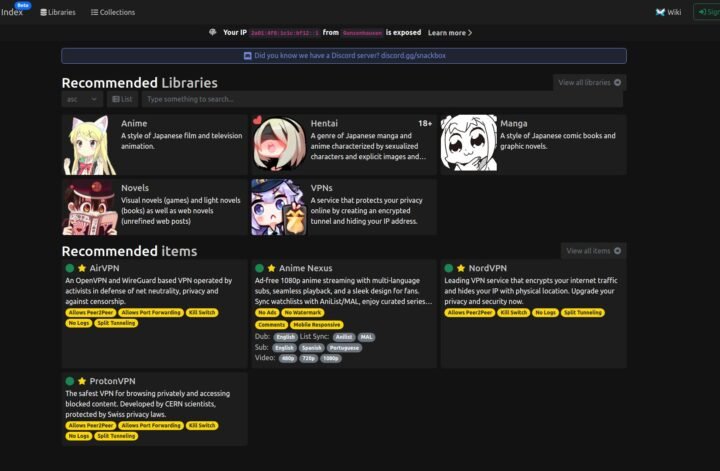720x471 pixels.
Task: Toggle the List view button
Action: click(122, 99)
